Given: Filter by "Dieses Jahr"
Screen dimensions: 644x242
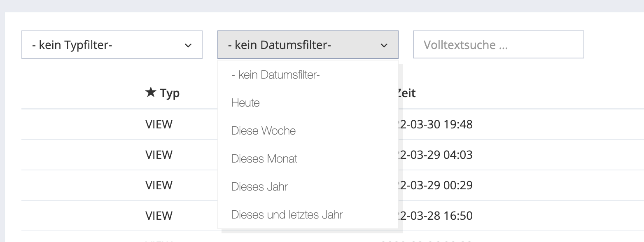Looking at the screenshot, I should click(259, 187).
